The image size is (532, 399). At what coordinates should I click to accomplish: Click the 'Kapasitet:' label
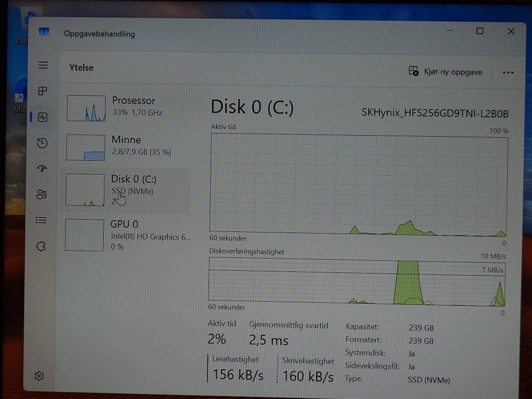[362, 327]
